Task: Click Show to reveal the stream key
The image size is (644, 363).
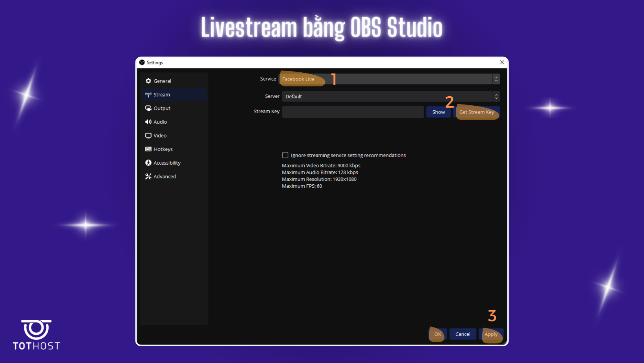Action: point(438,112)
